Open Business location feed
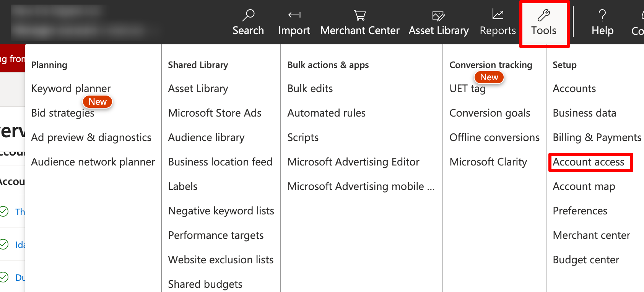Image resolution: width=644 pixels, height=292 pixels. (x=220, y=162)
